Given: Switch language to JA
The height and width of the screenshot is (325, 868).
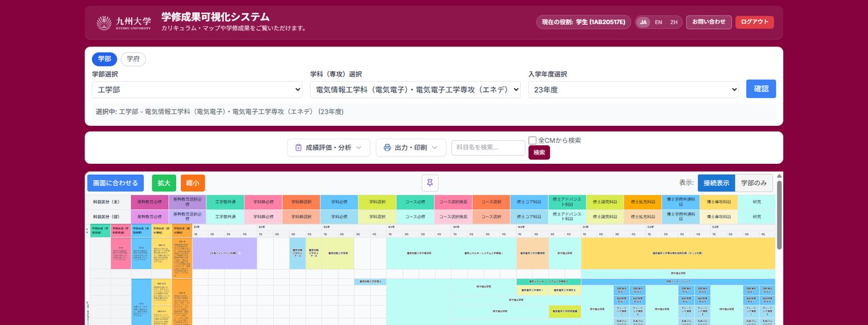Looking at the screenshot, I should pos(644,22).
